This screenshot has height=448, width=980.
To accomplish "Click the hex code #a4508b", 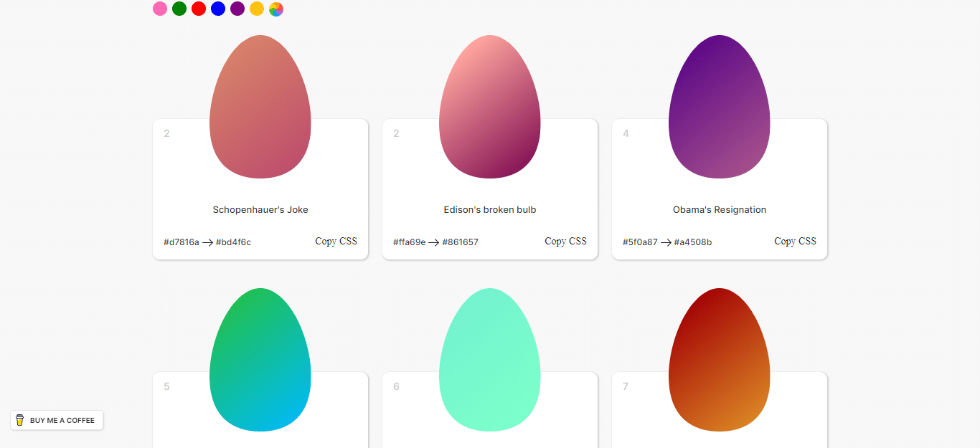I will (693, 242).
